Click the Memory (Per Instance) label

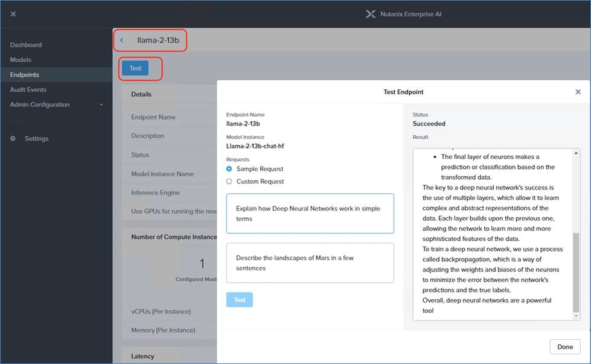[163, 330]
